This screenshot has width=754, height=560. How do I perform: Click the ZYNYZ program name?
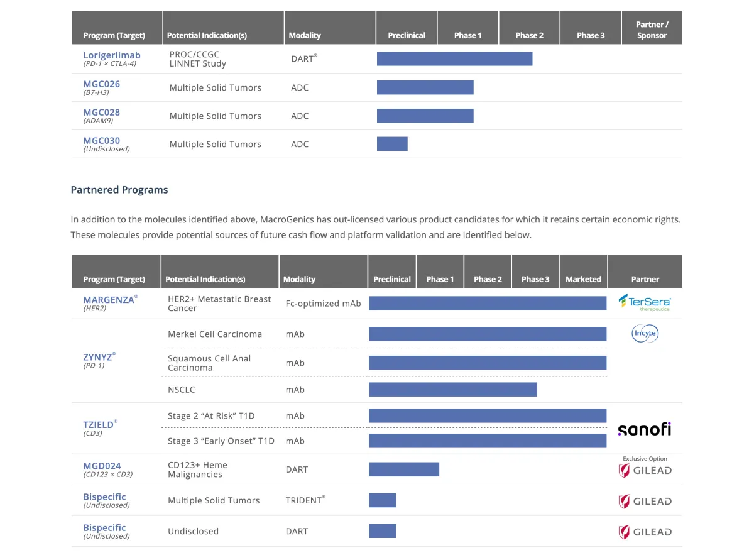[x=98, y=357]
